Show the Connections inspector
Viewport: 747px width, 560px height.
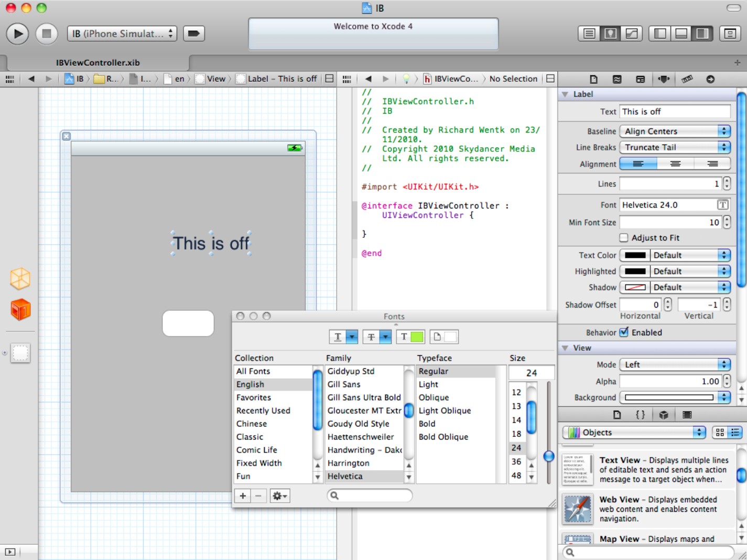[x=710, y=79]
